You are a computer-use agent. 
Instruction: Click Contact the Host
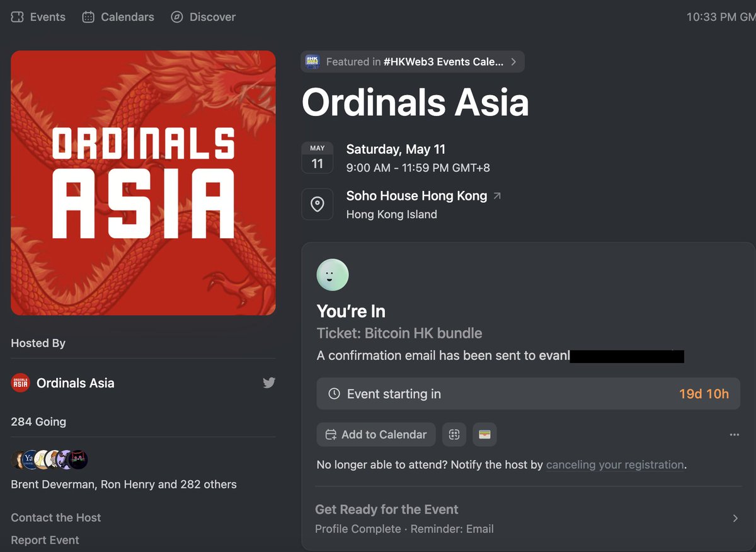56,517
